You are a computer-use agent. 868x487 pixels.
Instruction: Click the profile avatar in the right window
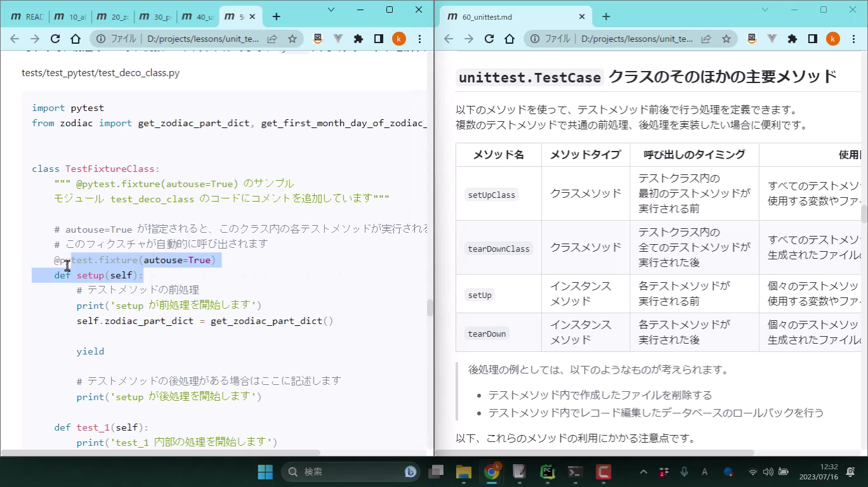coord(832,39)
